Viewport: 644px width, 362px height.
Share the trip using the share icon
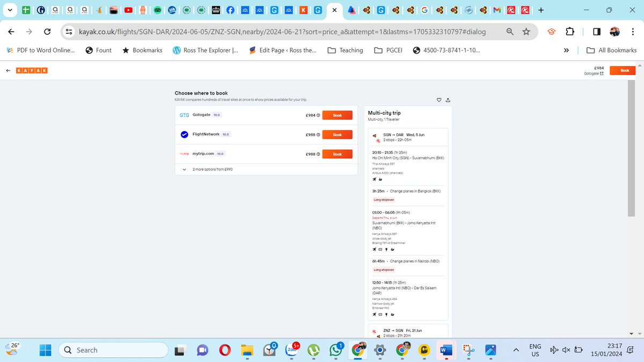click(x=448, y=100)
